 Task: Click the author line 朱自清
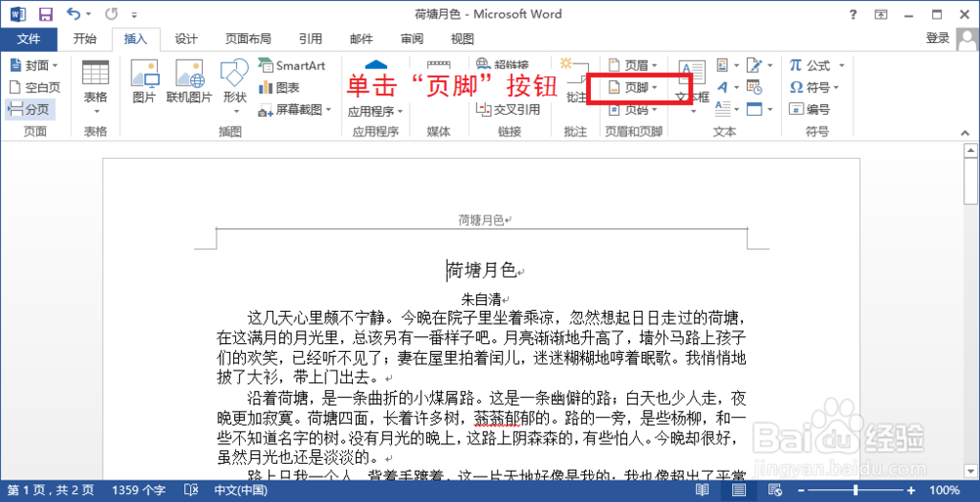[482, 299]
